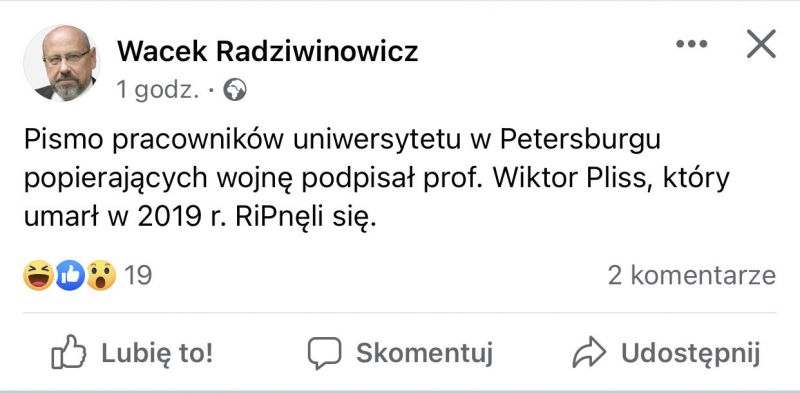
Task: Click the thumbs-up icon beside Lubię to!
Action: coord(68,352)
